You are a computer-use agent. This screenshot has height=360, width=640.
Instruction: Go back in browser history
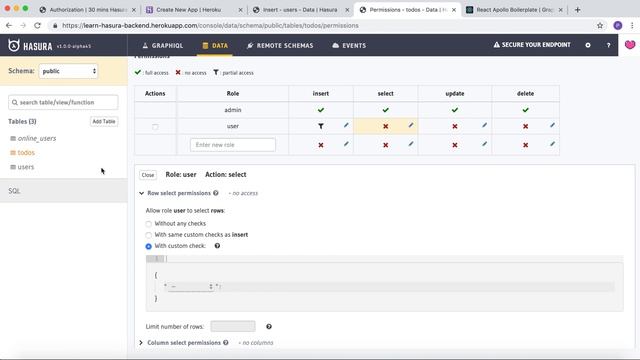pyautogui.click(x=9, y=25)
